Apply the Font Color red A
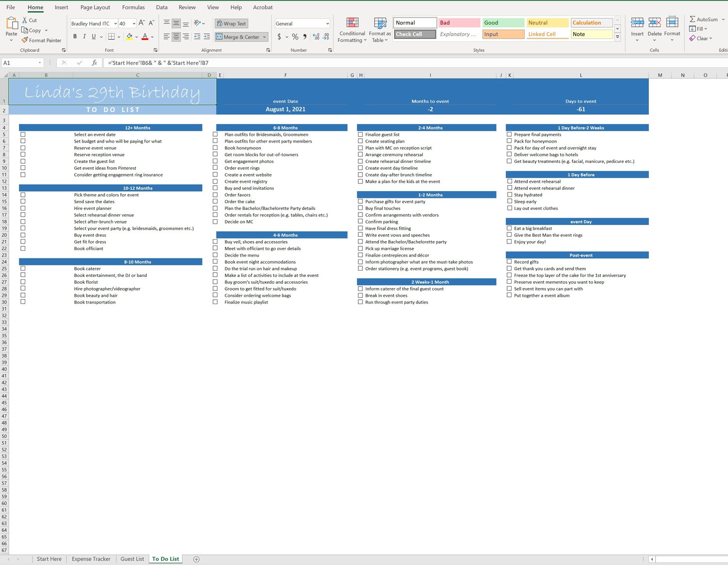 click(x=145, y=36)
